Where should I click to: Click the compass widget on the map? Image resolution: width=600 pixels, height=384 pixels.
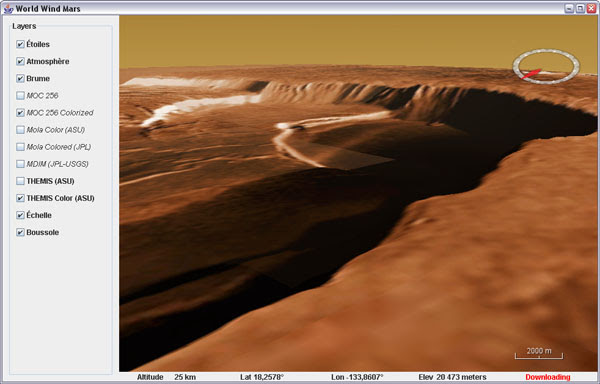pyautogui.click(x=546, y=66)
